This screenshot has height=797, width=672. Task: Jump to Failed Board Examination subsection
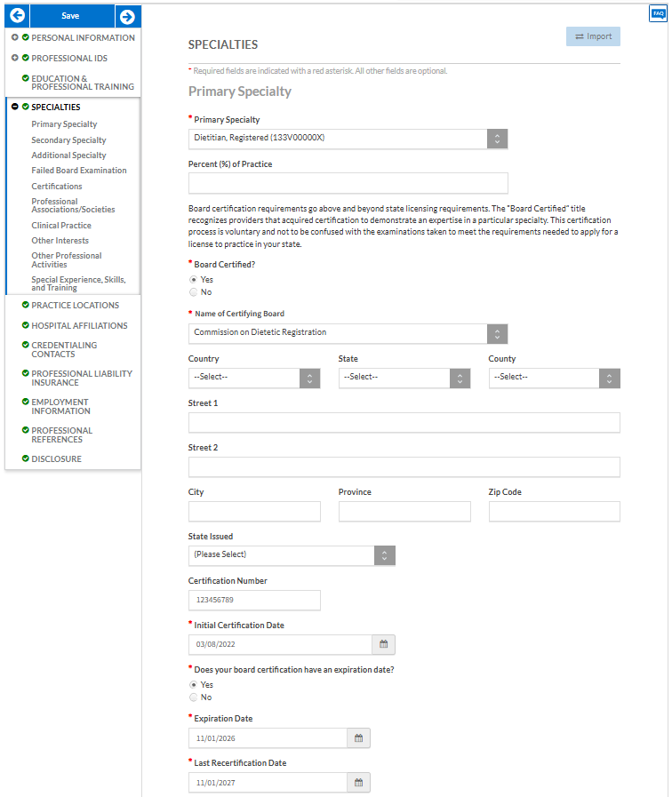point(79,171)
